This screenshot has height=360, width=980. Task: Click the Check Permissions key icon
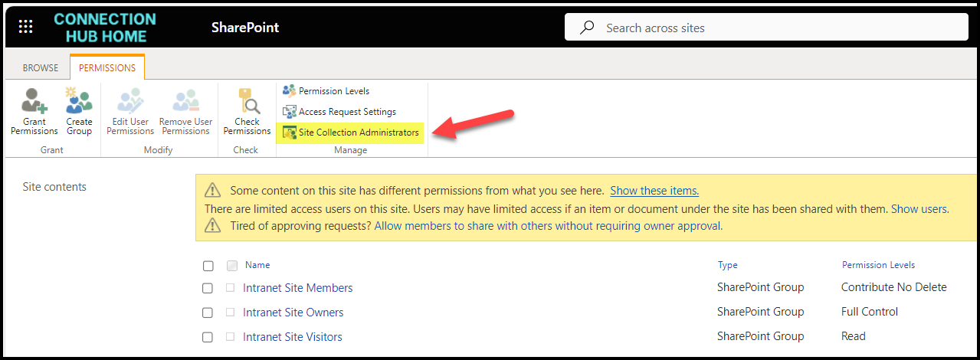(247, 102)
